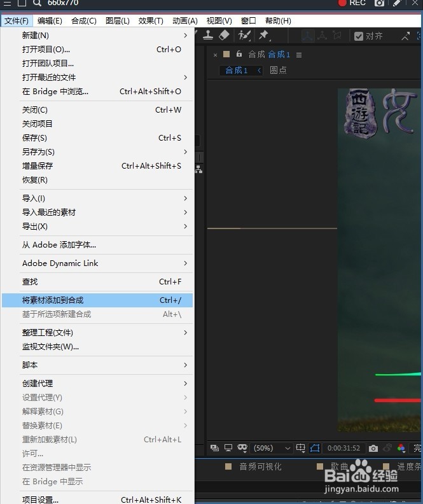Click the 0:00:31:52 current time field
This screenshot has height=504, width=423.
pos(343,448)
